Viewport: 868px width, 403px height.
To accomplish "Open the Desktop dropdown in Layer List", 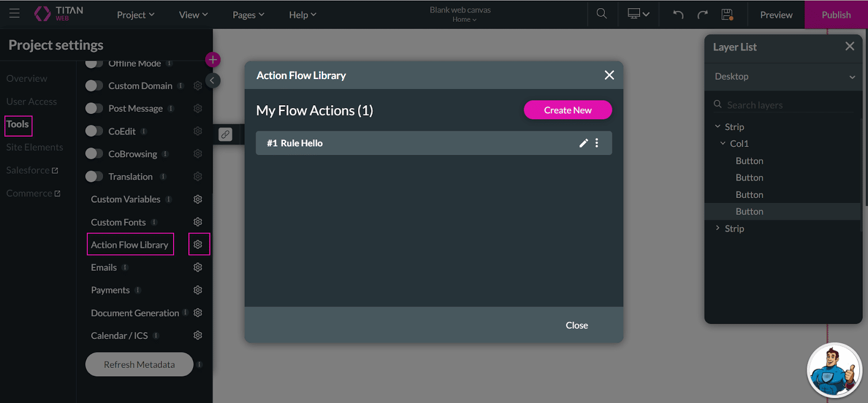I will pos(783,77).
